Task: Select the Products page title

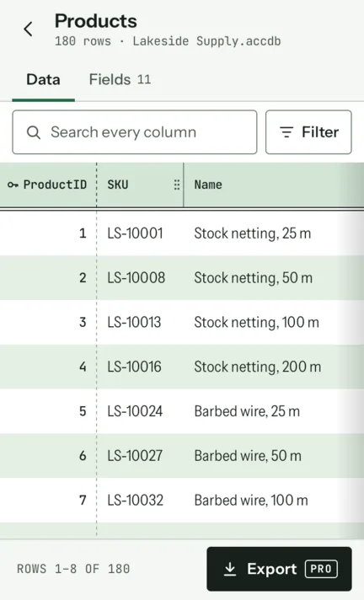Action: point(96,21)
